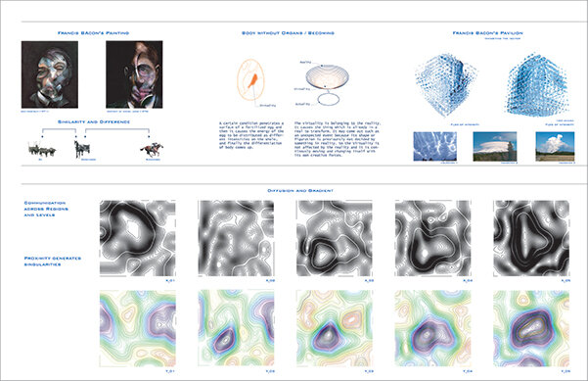Select the reality and virtuality bowl diagram
This screenshot has height=381, width=588.
[x=327, y=83]
